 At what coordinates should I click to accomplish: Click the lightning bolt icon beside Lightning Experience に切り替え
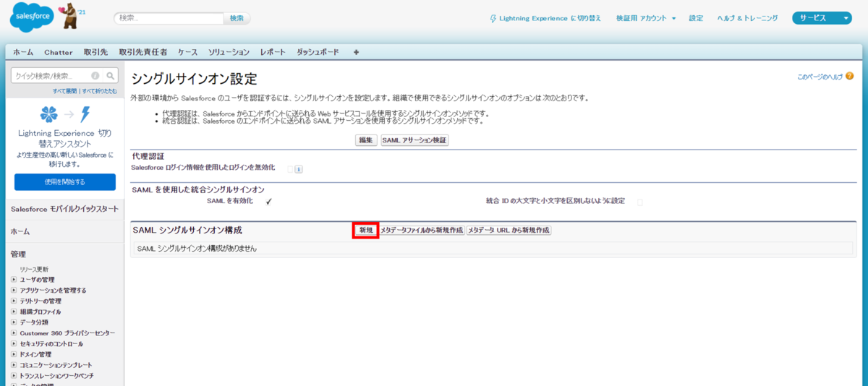[x=493, y=18]
